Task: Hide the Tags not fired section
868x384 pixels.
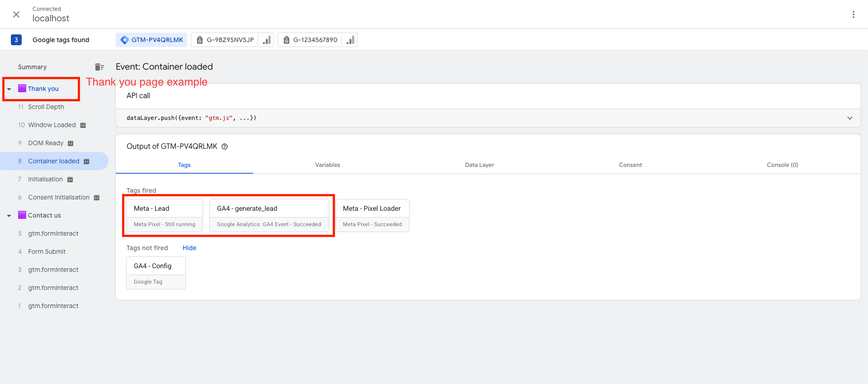Action: click(x=189, y=248)
